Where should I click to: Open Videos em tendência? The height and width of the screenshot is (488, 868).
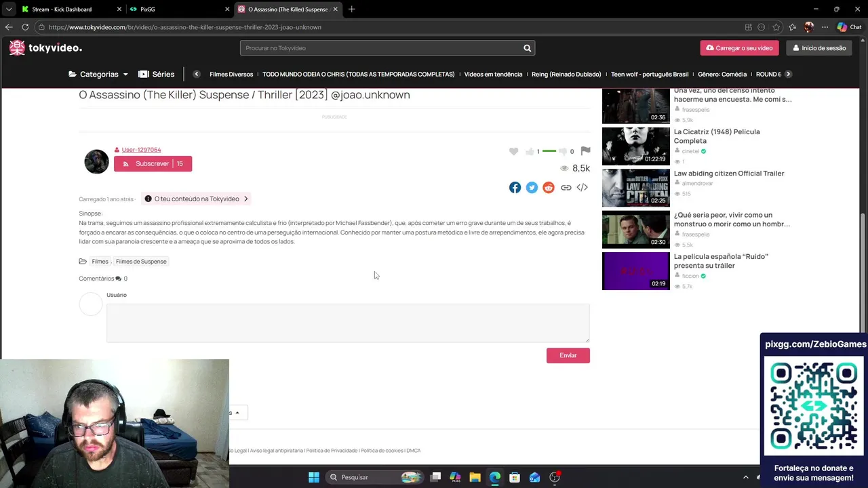[x=493, y=75]
